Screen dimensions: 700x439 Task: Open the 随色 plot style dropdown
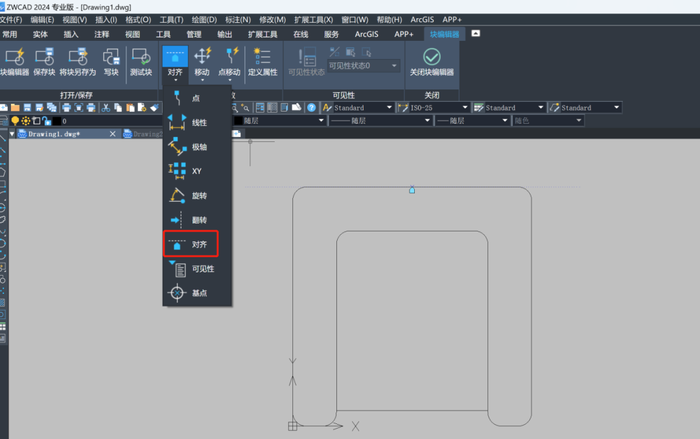[579, 121]
